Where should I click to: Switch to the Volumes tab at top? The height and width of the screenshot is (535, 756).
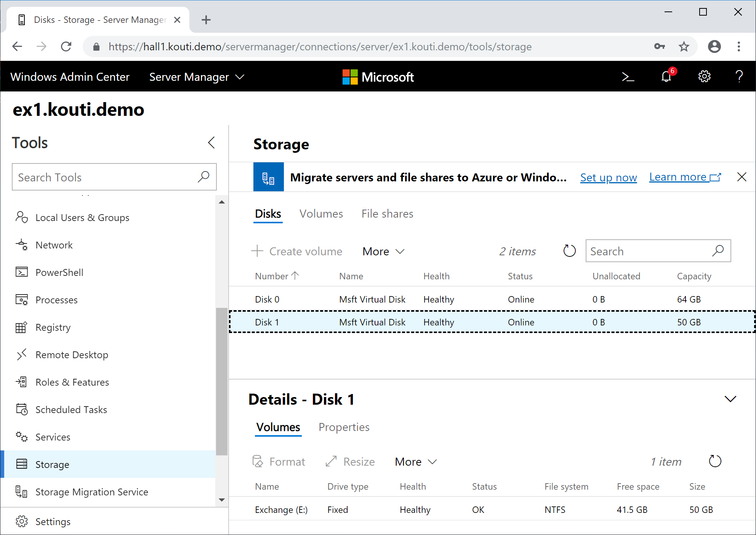[321, 214]
